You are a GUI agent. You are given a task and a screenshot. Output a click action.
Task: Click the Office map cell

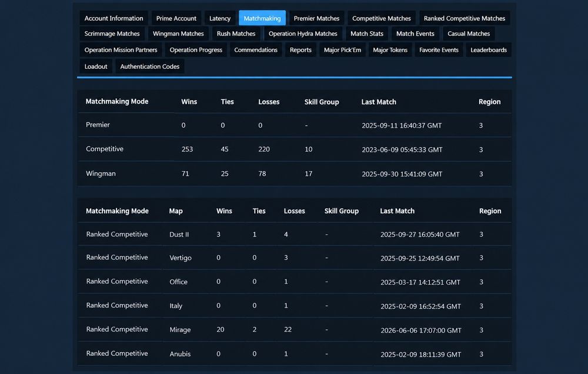click(x=178, y=282)
